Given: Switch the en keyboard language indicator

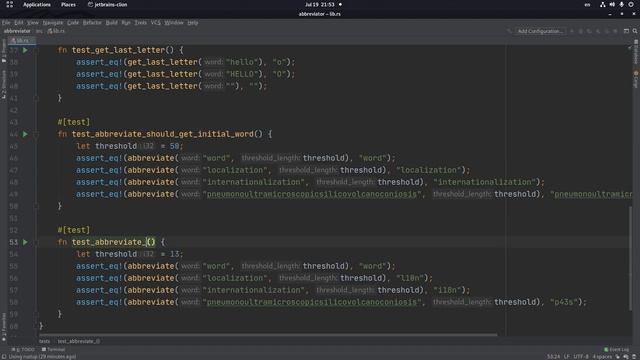Looking at the screenshot, I should click(587, 4).
